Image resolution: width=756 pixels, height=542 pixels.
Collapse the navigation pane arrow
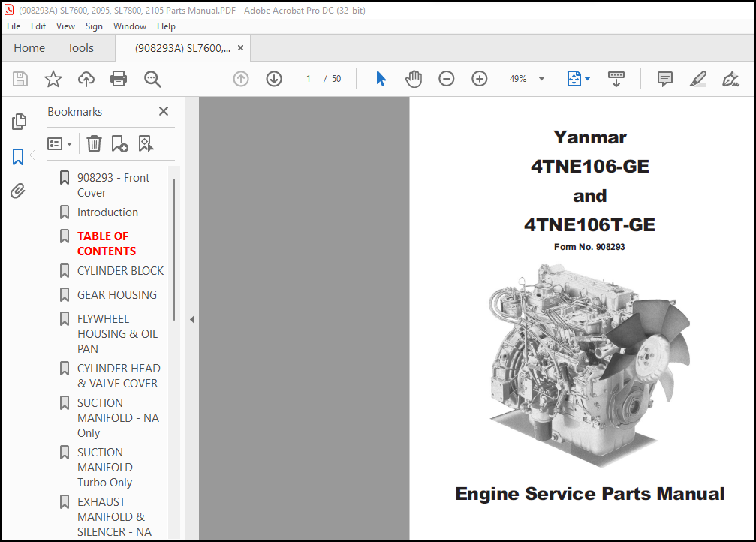tap(192, 319)
